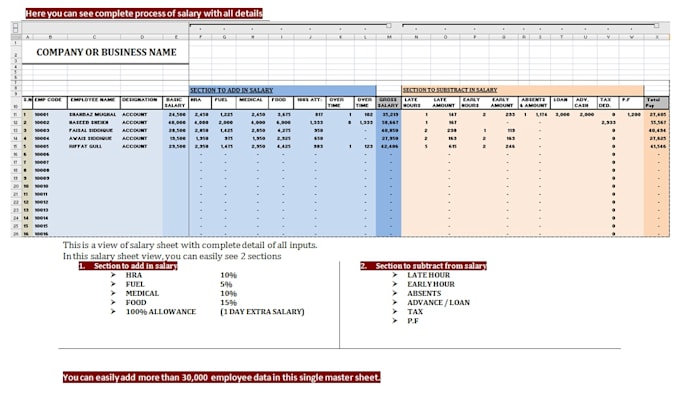Select column D header above DESIGNATION

click(142, 37)
